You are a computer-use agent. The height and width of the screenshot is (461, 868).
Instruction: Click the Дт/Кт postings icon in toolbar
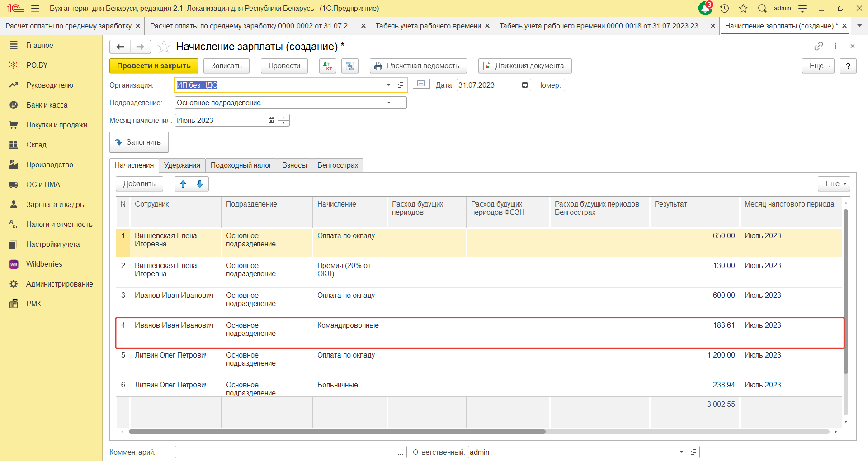click(327, 66)
